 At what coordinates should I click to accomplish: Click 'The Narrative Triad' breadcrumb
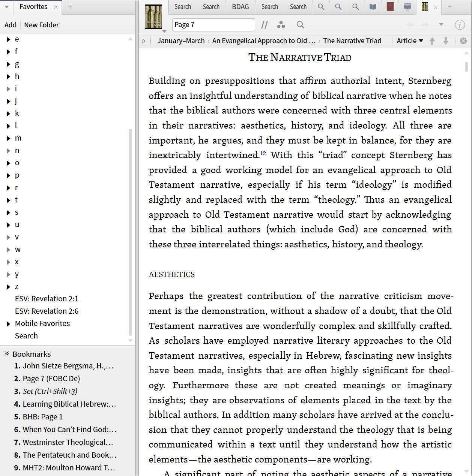[352, 41]
